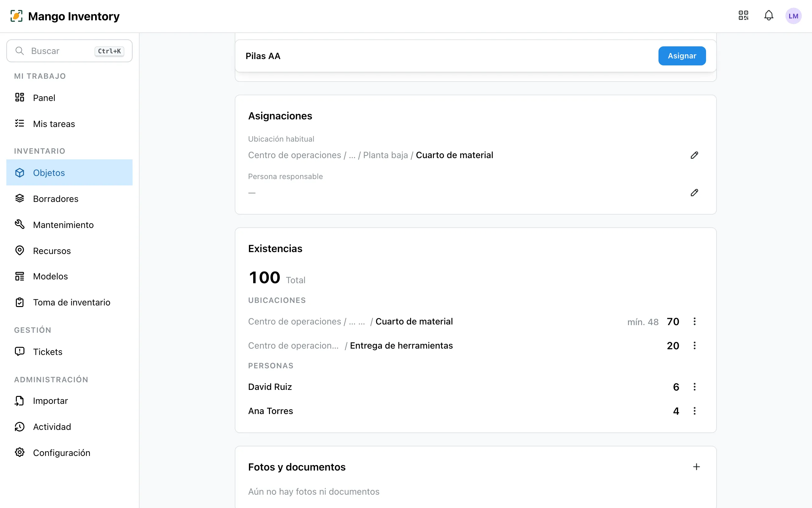812x508 pixels.
Task: Focus the Buscar search field
Action: (69, 51)
